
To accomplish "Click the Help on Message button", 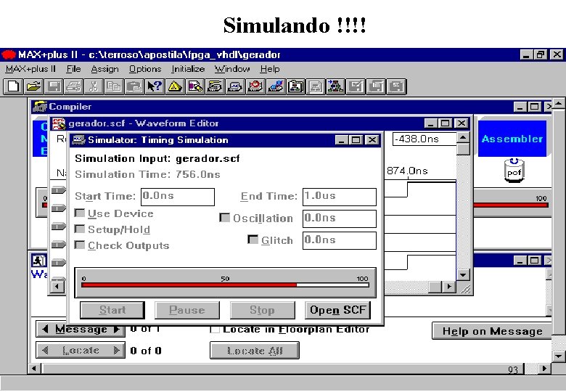I will pos(493,331).
